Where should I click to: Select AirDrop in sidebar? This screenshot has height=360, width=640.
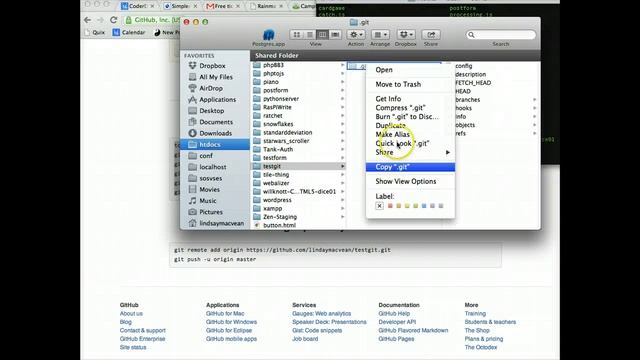click(211, 88)
